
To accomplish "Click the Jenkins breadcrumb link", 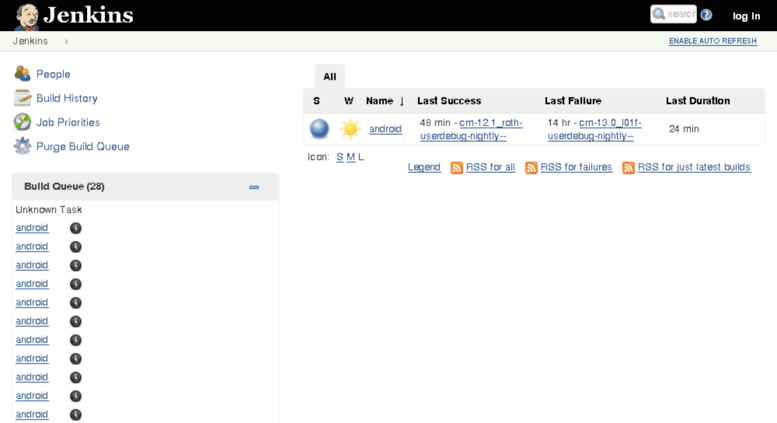I will coord(30,41).
